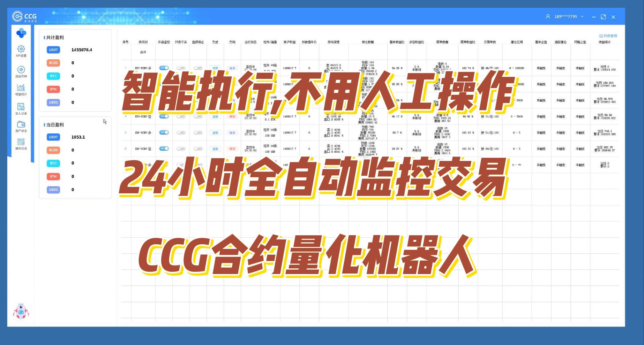The width and height of the screenshot is (644, 345).
Task: Select the ETH-USDT-空 pair cell
Action: point(143,117)
